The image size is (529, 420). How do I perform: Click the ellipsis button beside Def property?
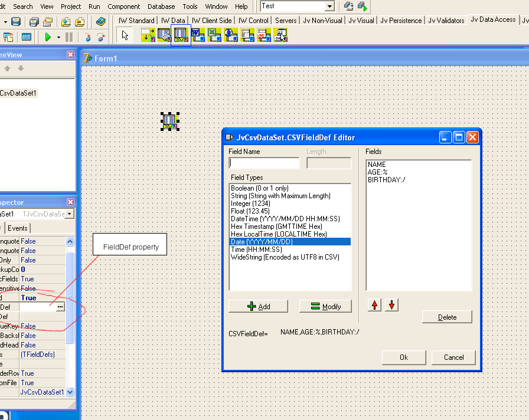(x=60, y=307)
